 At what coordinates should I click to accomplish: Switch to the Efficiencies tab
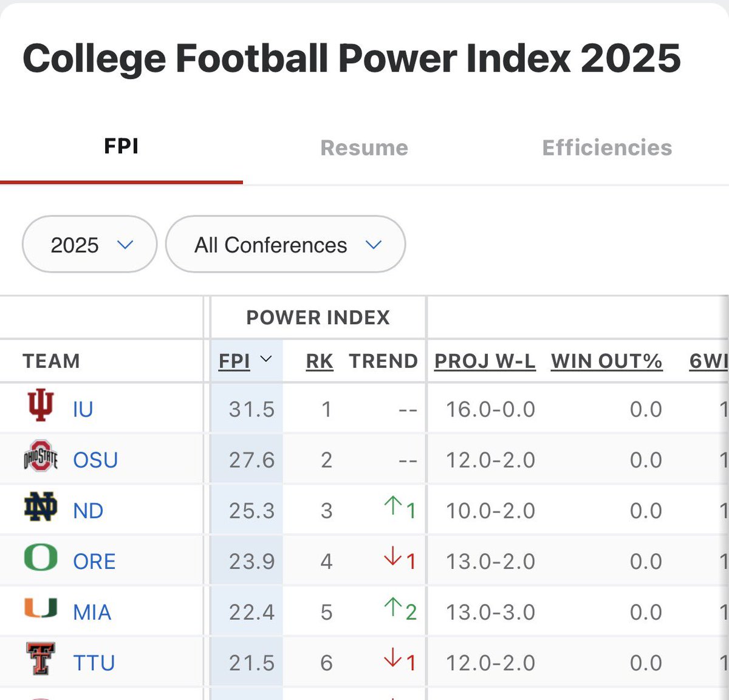click(607, 148)
